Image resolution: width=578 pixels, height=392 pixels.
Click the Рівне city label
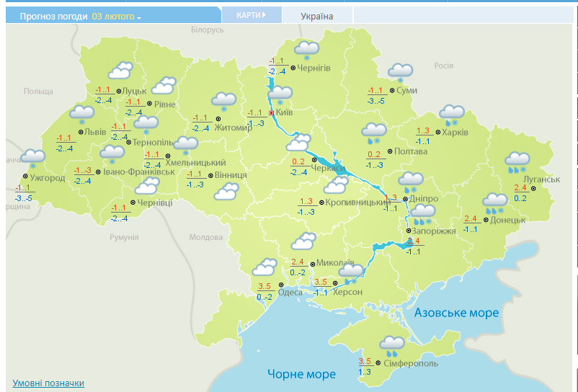[x=165, y=104]
